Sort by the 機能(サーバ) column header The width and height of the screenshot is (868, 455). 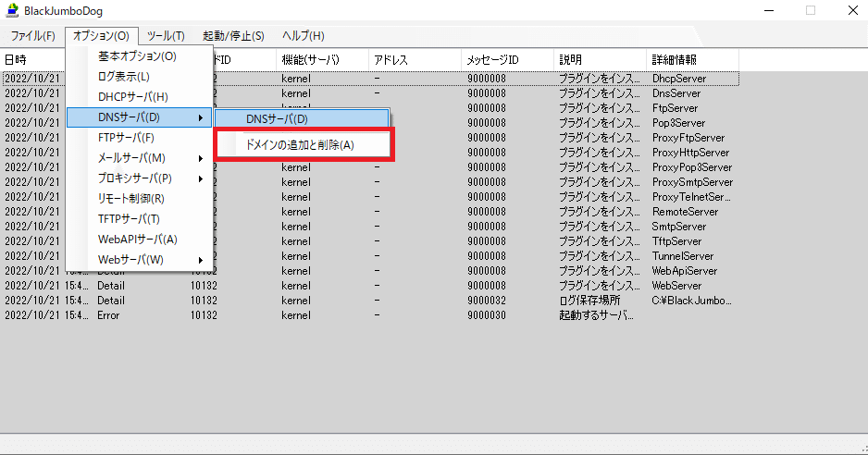tap(322, 60)
